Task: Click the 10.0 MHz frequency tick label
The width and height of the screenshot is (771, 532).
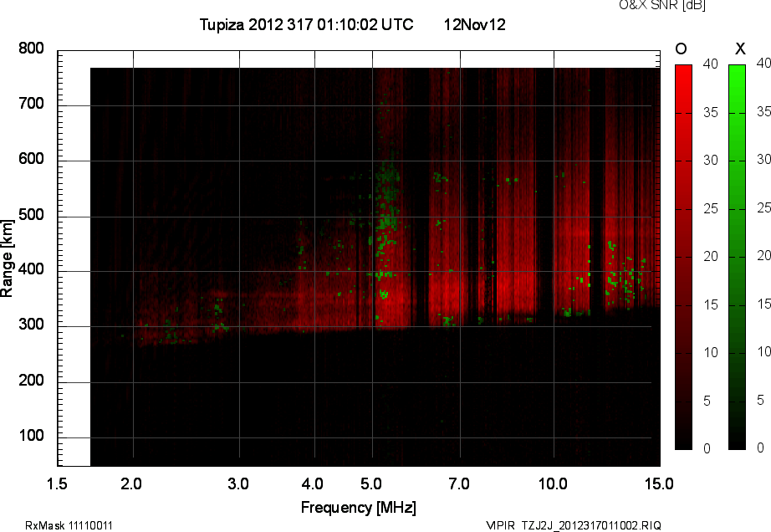Action: coord(553,484)
